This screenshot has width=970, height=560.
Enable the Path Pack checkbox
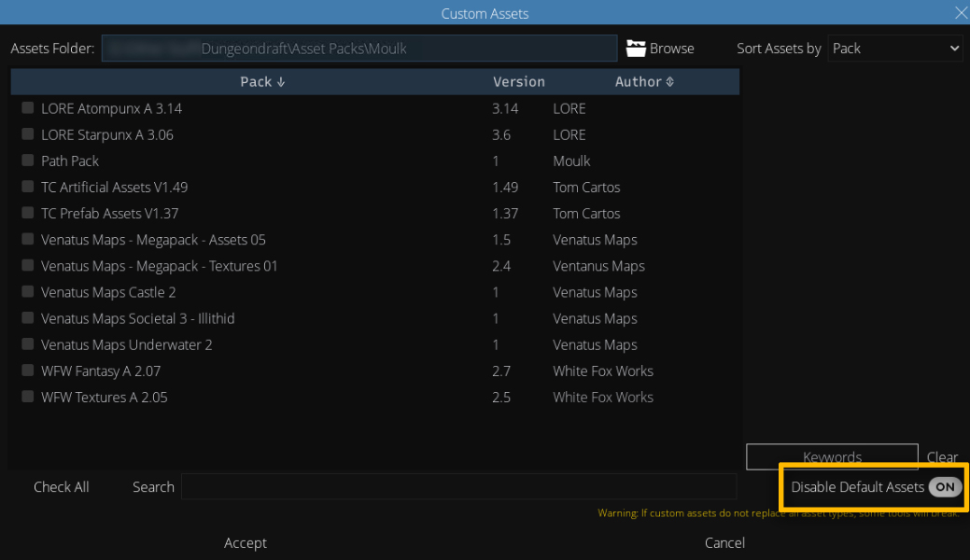28,161
